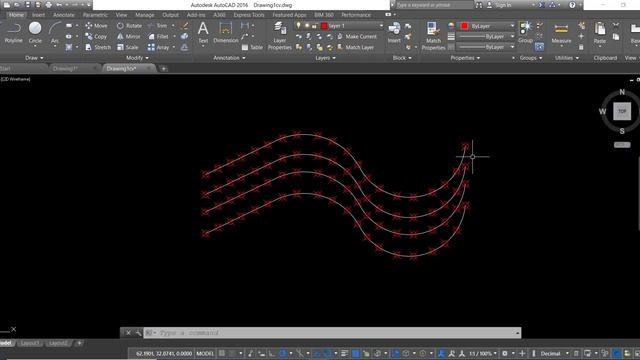Expand the Modify panel
This screenshot has height=360, width=640.
[137, 58]
